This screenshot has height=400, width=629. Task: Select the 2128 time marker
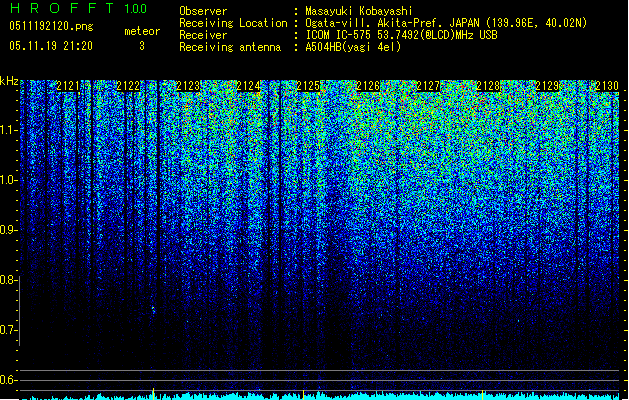point(488,86)
